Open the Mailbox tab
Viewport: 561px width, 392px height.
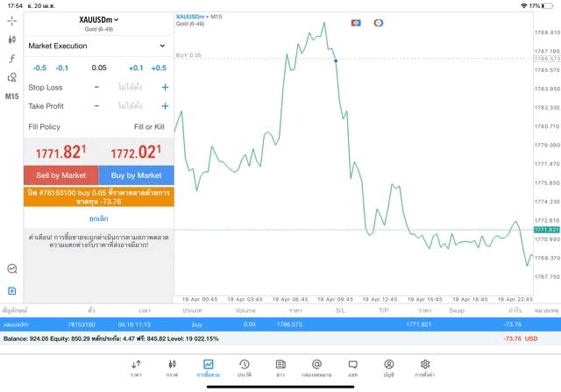click(316, 368)
